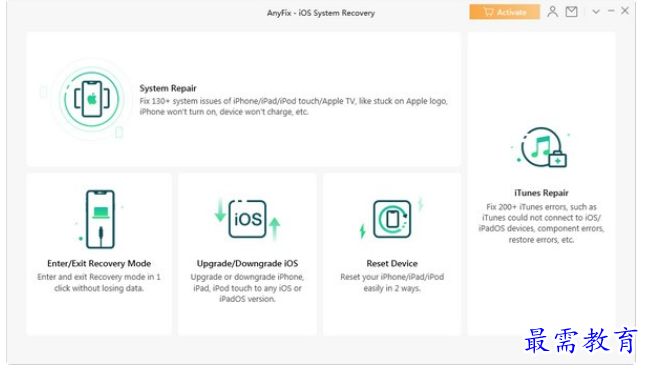Viewport: 646px width, 372px height.
Task: Click the Enter/Exit Recovery Mode heading
Action: (x=99, y=263)
